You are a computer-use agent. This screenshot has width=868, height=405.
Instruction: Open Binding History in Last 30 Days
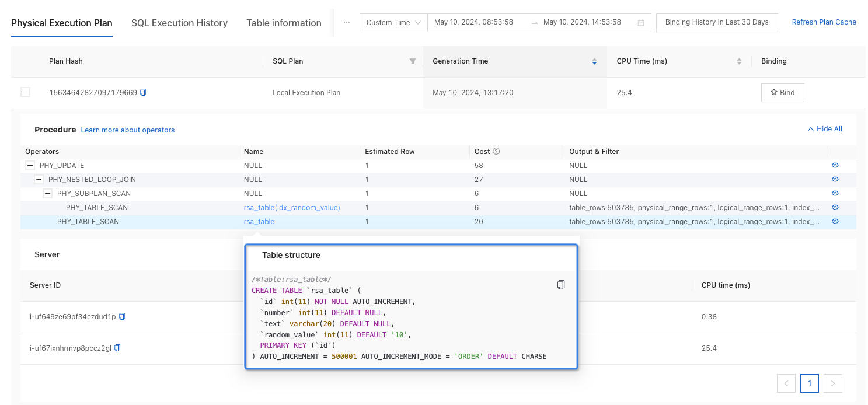click(717, 22)
